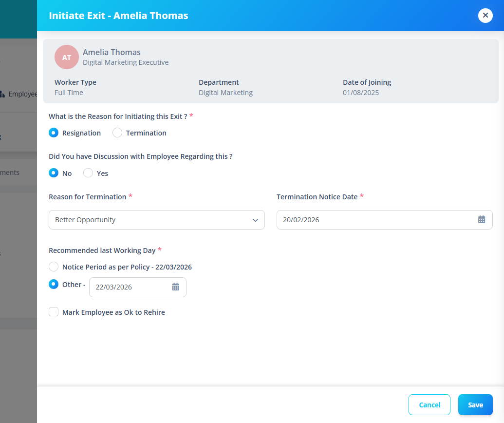The width and height of the screenshot is (504, 423).
Task: Expand the Reason for Termination dropdown arrow
Action: (255, 220)
